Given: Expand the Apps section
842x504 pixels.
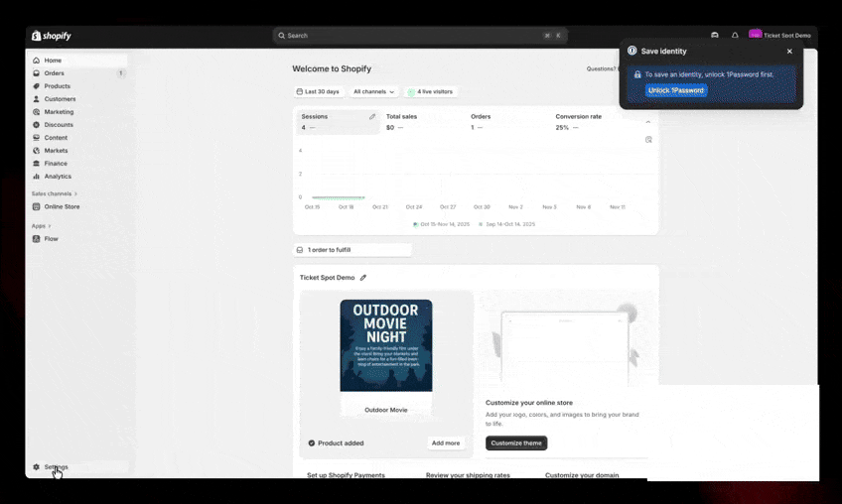Looking at the screenshot, I should pyautogui.click(x=42, y=226).
